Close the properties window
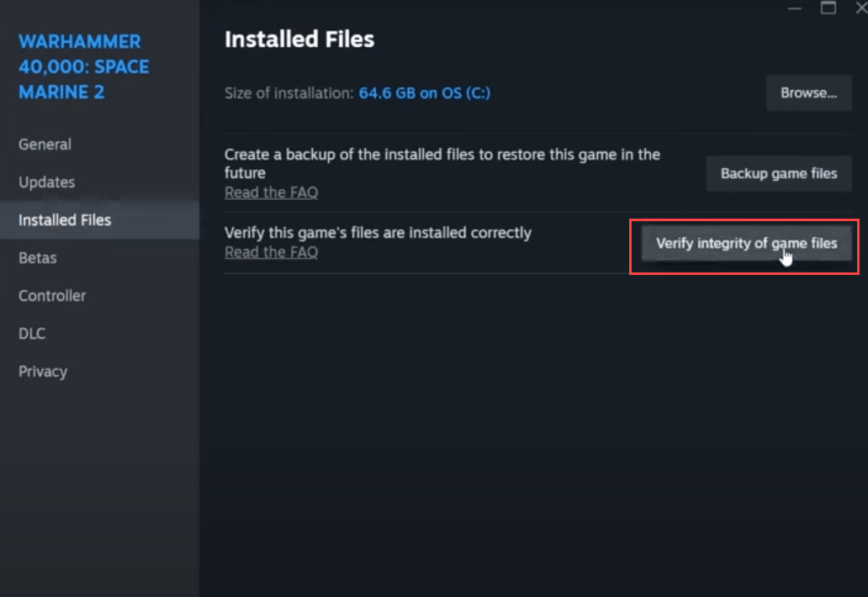 point(860,8)
